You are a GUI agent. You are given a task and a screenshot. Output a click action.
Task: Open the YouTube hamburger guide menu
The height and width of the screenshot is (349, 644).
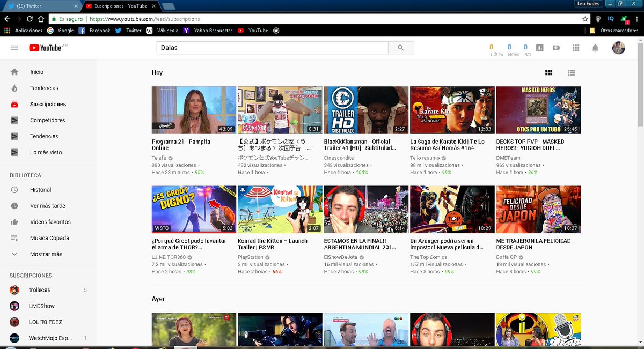tap(14, 48)
